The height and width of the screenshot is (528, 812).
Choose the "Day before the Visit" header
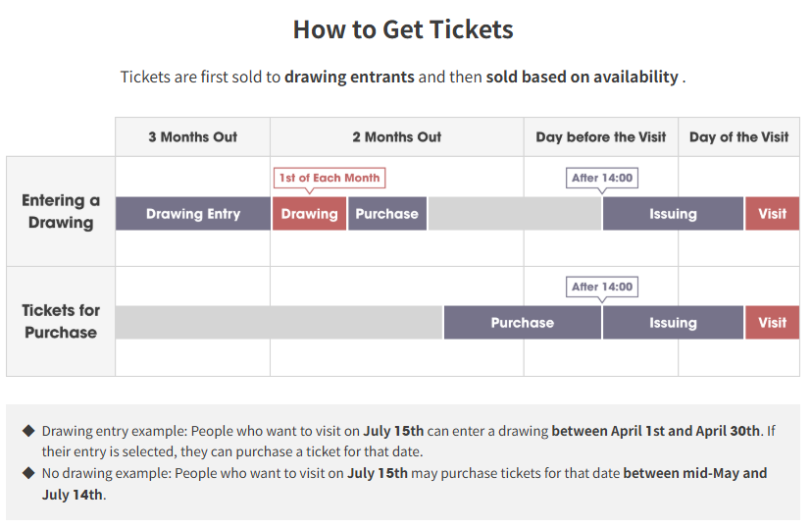pyautogui.click(x=601, y=137)
